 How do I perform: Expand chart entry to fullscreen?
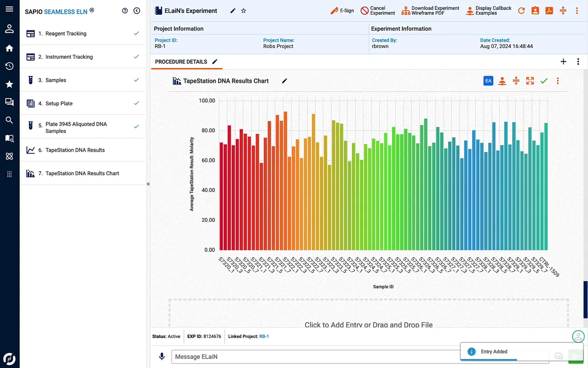[530, 81]
